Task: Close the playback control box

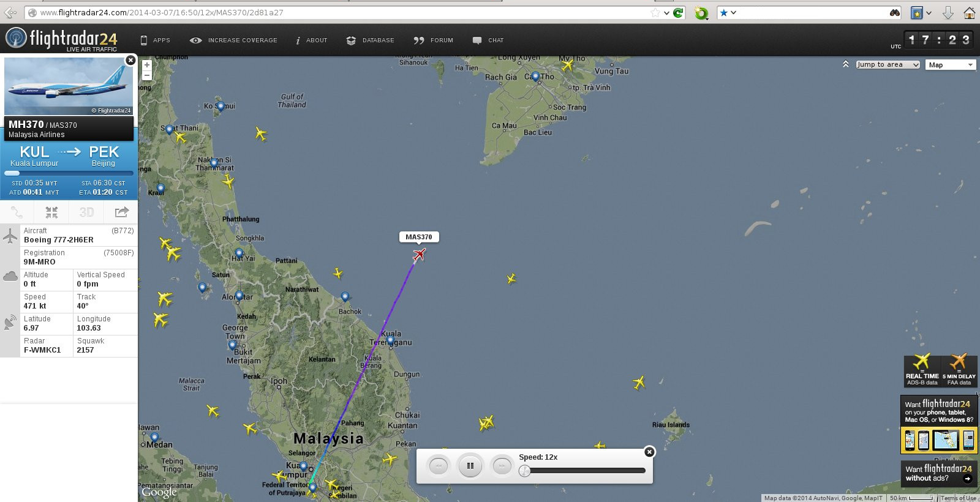Action: (x=649, y=452)
